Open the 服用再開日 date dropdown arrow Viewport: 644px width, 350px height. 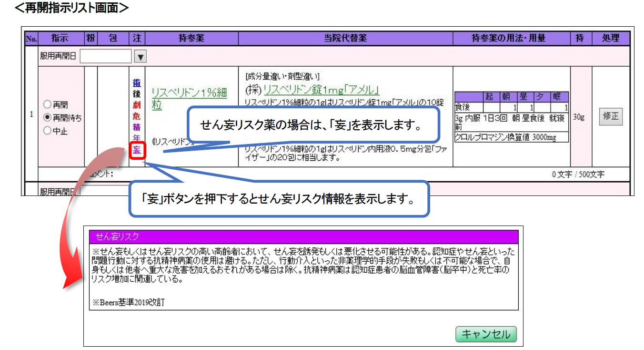140,57
